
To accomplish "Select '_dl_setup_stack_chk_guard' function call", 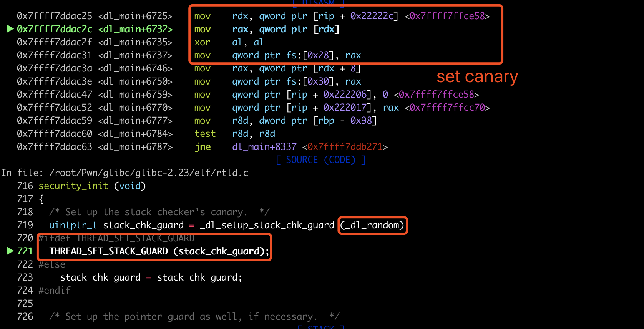I will [267, 225].
